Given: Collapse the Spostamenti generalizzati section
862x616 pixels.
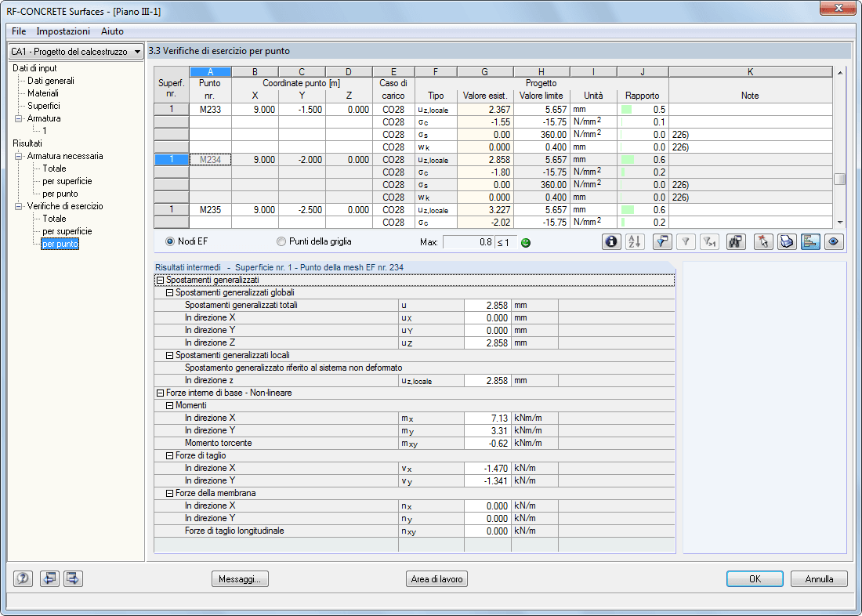Looking at the screenshot, I should pos(160,281).
